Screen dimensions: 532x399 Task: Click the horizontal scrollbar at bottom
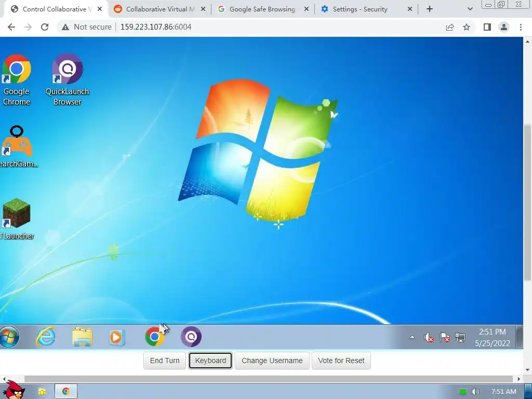coord(269,379)
